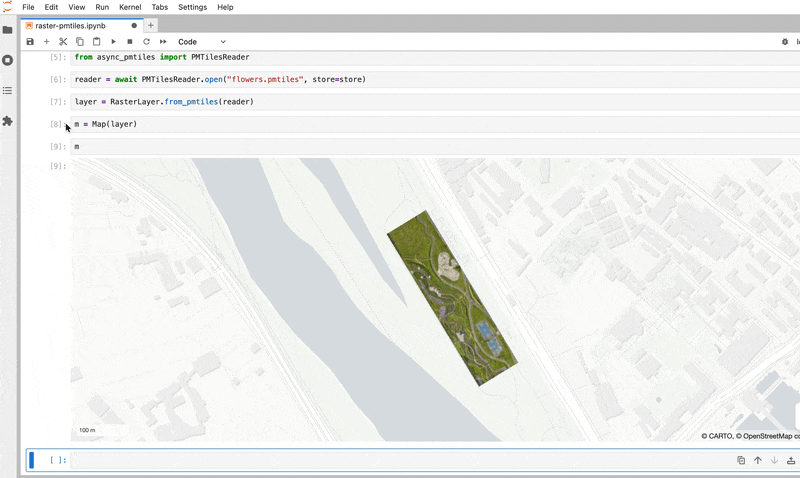Restart kernel and run all cells
This screenshot has width=800, height=478.
click(163, 42)
